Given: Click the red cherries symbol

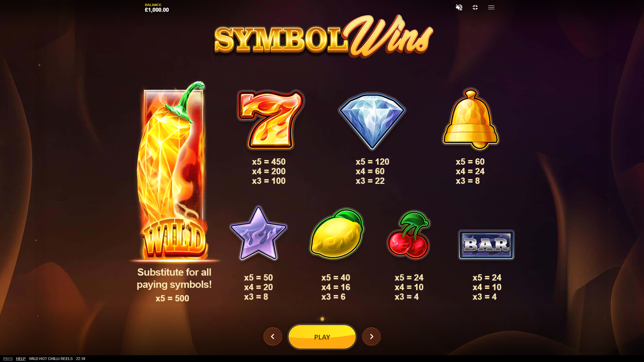Looking at the screenshot, I should [409, 235].
